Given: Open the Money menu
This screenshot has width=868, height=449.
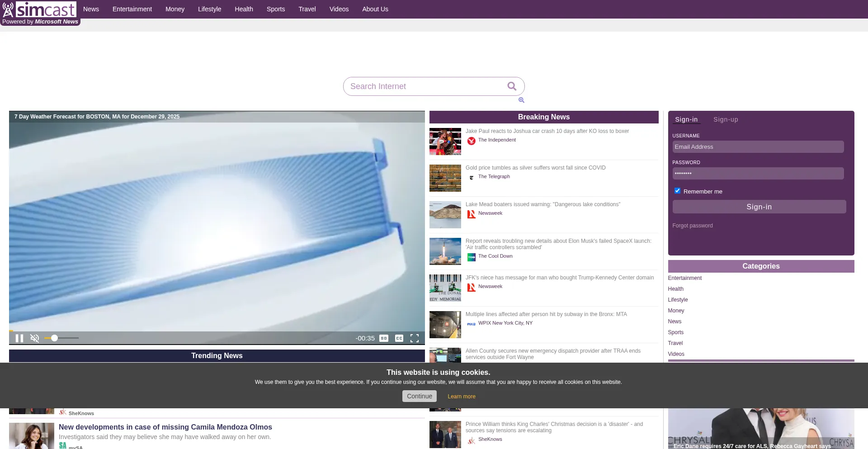Looking at the screenshot, I should [x=175, y=9].
